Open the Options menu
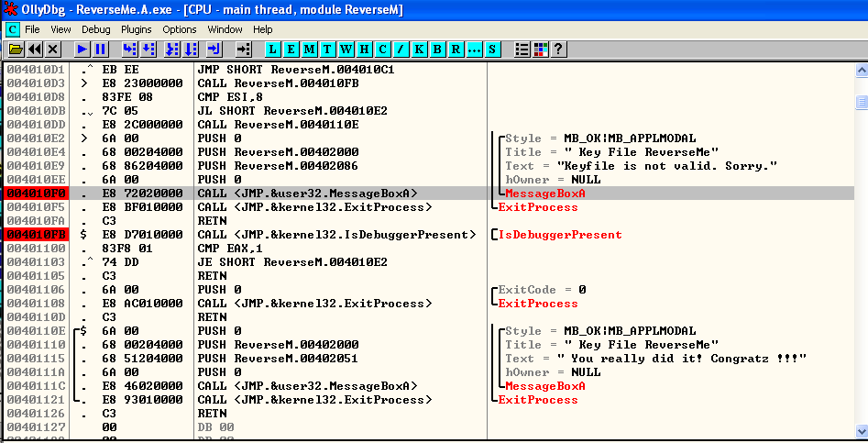The width and height of the screenshot is (868, 443). (180, 29)
